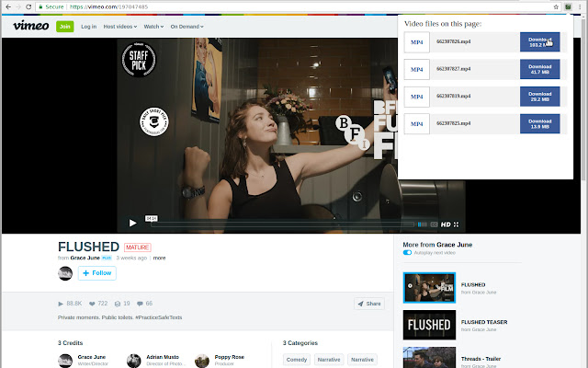Click the HD quality icon
This screenshot has width=588, height=368.
445,223
